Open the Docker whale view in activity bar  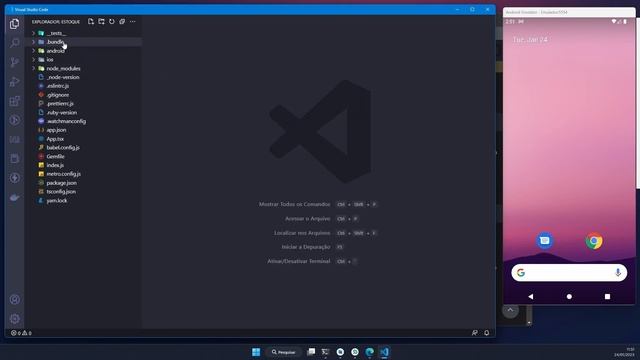tap(15, 198)
